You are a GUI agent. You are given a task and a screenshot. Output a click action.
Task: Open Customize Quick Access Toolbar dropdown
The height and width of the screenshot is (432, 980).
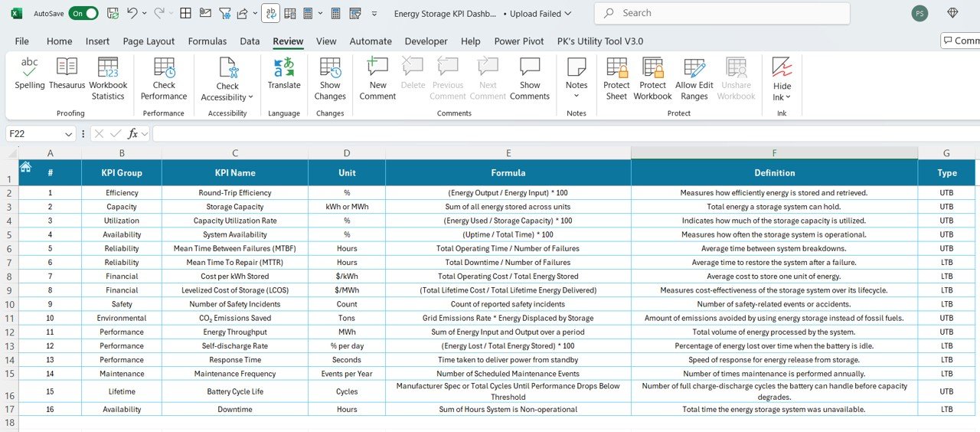[x=374, y=14]
